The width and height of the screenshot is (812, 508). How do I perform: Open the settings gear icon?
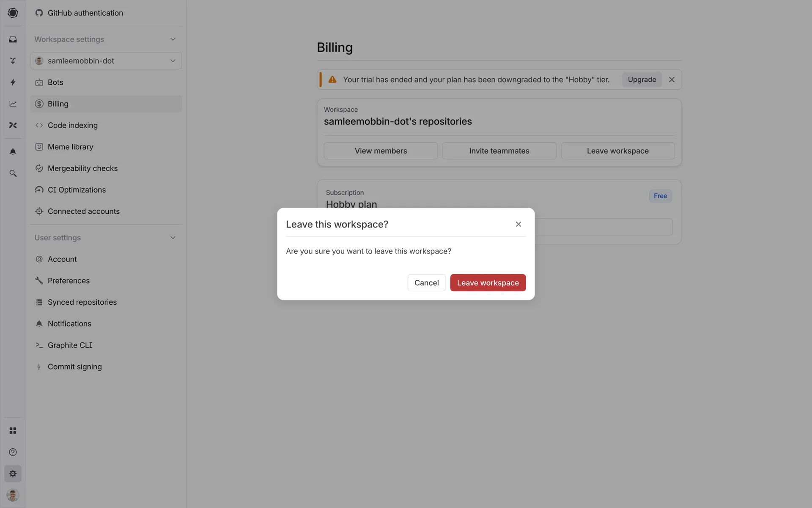13,474
